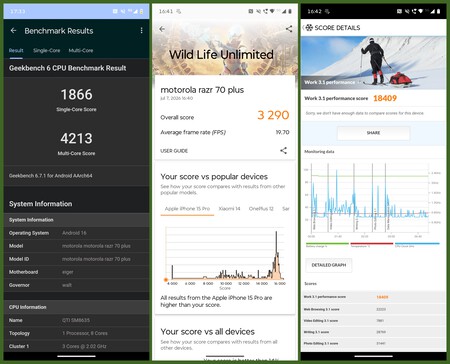
Task: Open the three-dot overflow menu in Geekbench
Action: click(142, 31)
